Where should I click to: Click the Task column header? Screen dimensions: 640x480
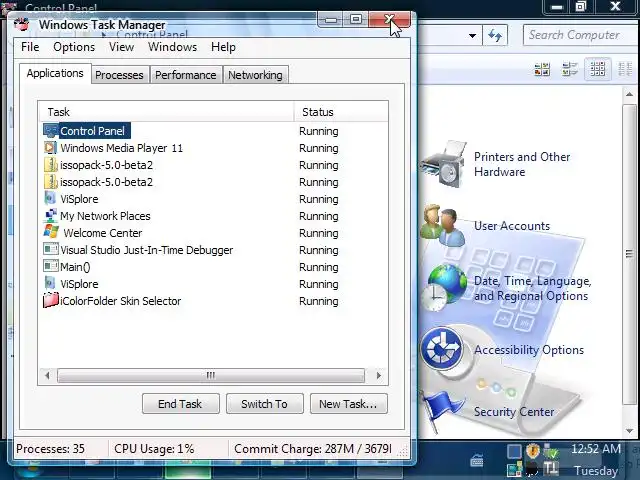166,112
